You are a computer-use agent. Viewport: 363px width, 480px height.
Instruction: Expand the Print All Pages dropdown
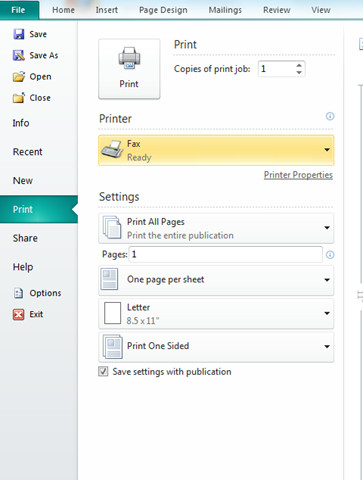[x=216, y=228]
